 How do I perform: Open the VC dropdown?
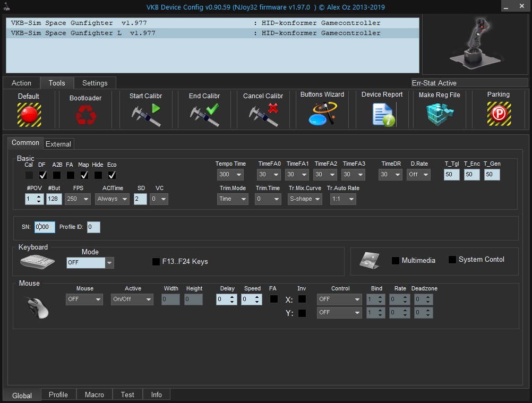point(159,199)
